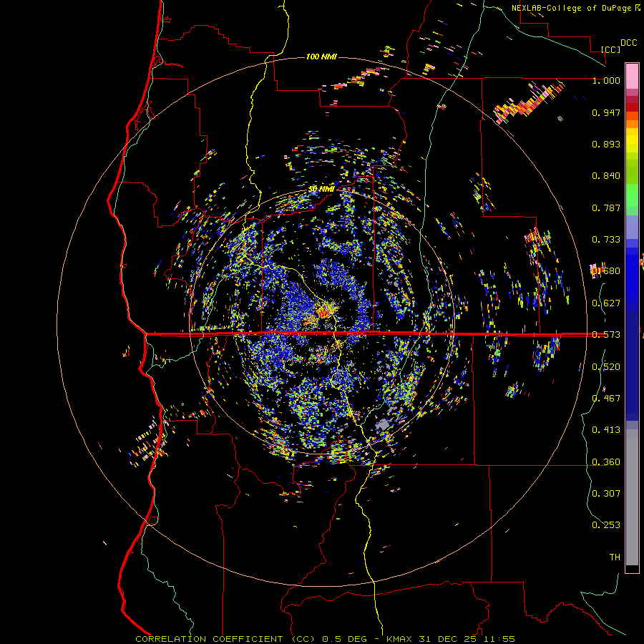
Task: Click the 0.307 legend value
Action: (606, 493)
